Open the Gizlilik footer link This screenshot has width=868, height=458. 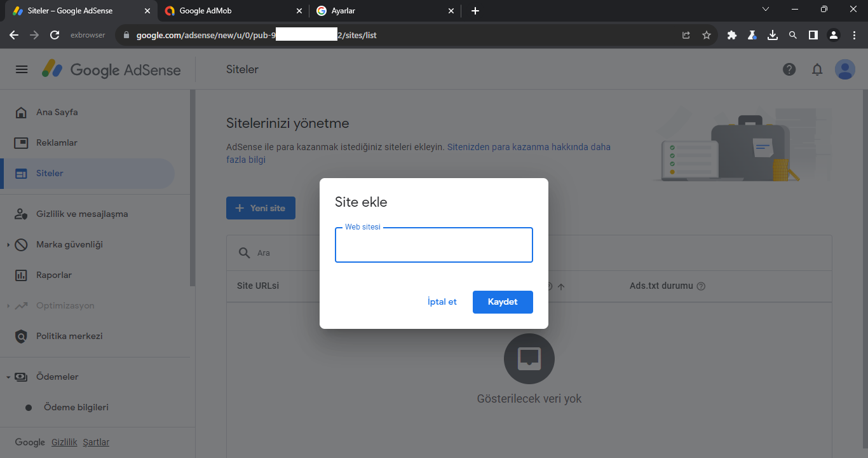pos(64,442)
